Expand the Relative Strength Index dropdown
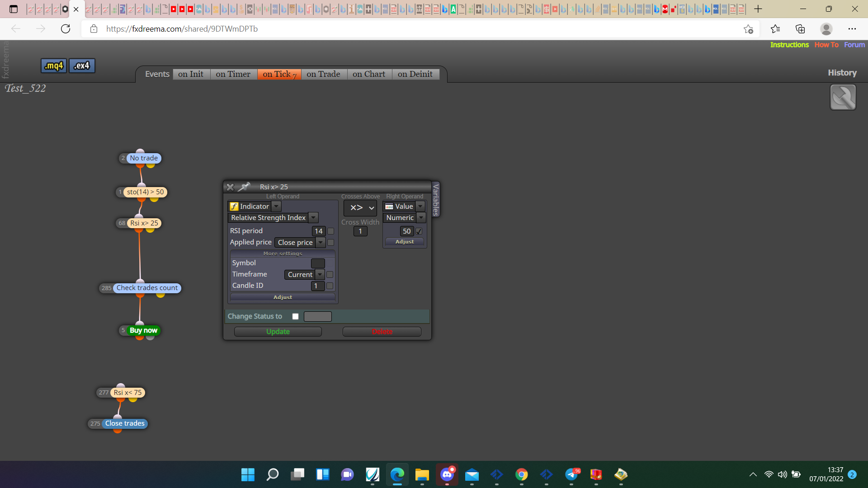The image size is (868, 488). [313, 218]
